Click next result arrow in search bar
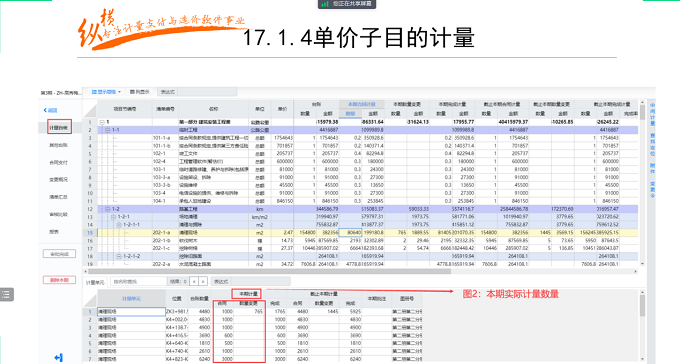This screenshot has width=680, height=364. coord(203,282)
